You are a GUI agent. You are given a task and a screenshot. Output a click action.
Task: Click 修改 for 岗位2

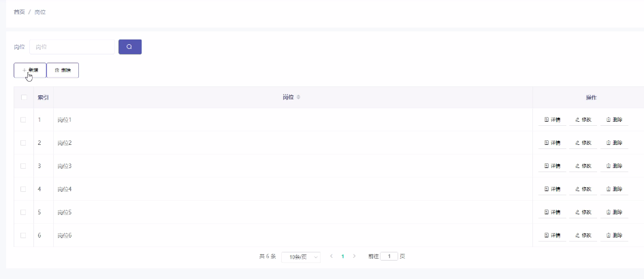[x=583, y=143]
